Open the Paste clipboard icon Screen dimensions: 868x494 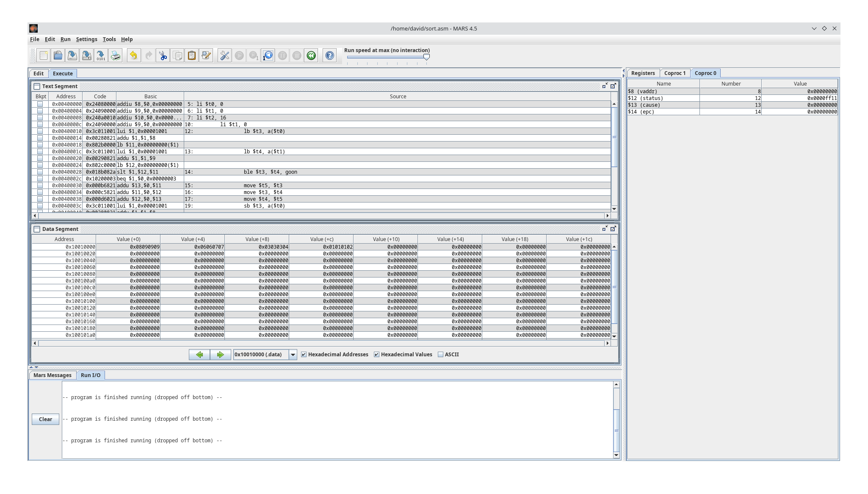[191, 56]
